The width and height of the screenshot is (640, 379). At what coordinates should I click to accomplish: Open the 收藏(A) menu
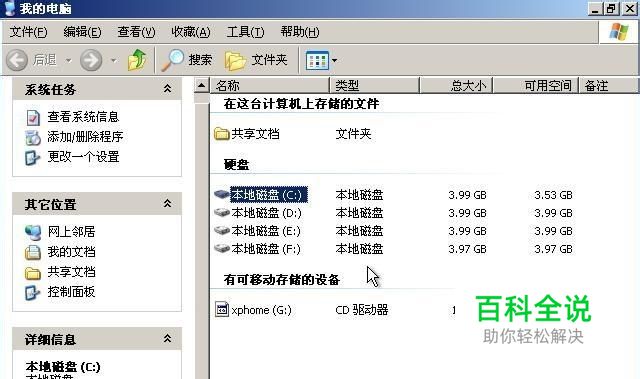191,32
